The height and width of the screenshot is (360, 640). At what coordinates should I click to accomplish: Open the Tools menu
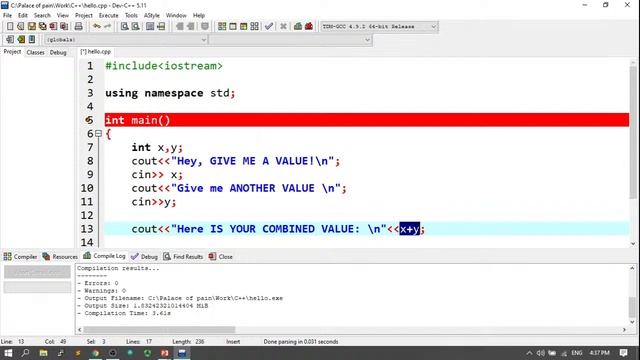[131, 16]
